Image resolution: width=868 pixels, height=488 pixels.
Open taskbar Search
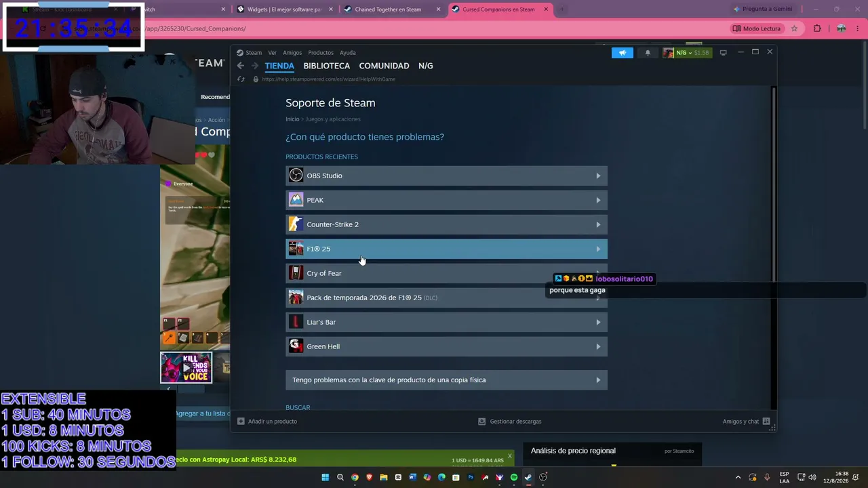340,477
